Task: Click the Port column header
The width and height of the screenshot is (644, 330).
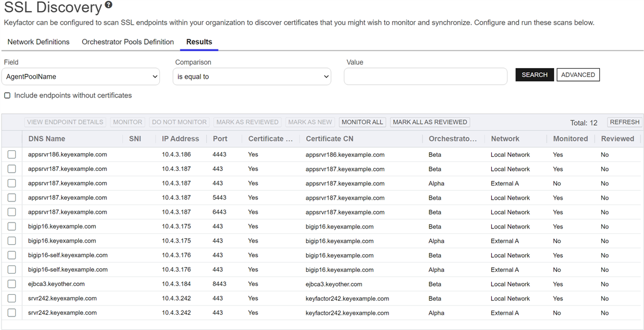Action: point(220,139)
